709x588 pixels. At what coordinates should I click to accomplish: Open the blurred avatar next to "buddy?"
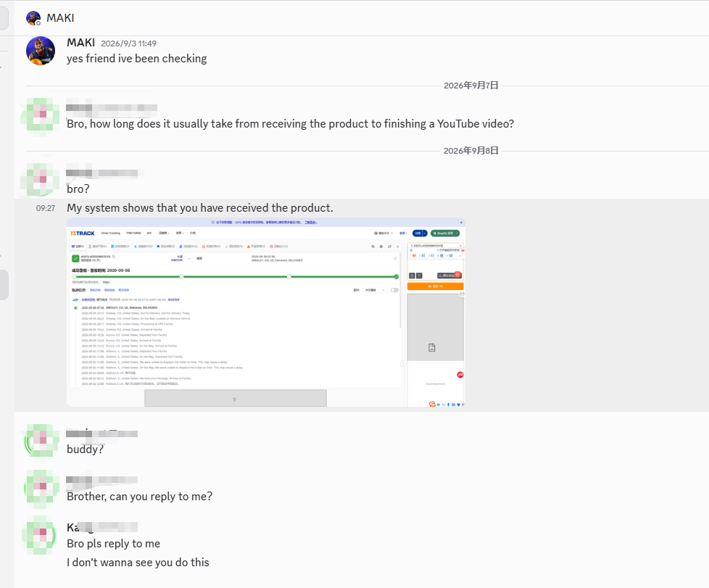coord(41,441)
